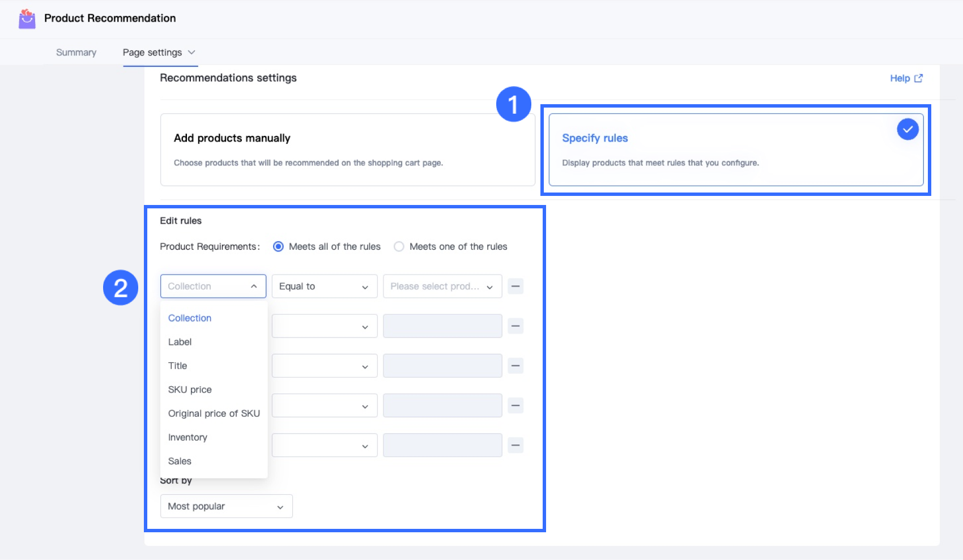963x560 pixels.
Task: Click the Product Recommendation app logo icon
Action: (x=27, y=19)
